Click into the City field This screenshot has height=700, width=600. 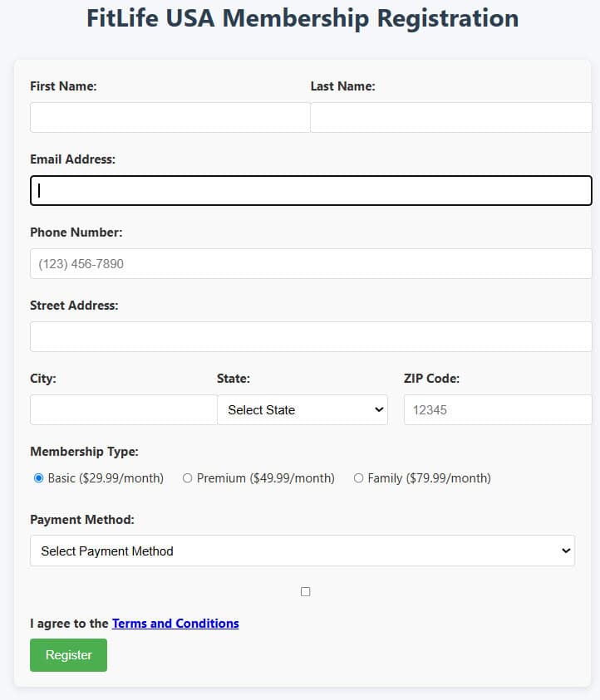tap(123, 410)
